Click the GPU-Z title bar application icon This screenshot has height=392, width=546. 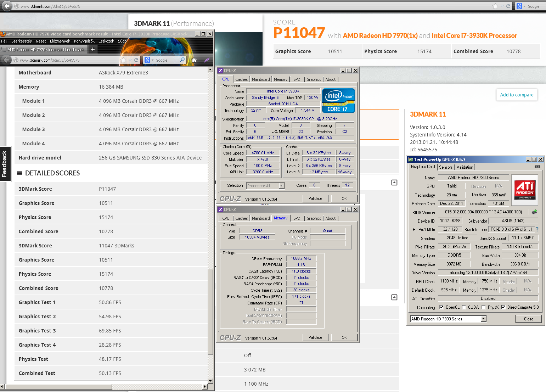click(x=411, y=159)
